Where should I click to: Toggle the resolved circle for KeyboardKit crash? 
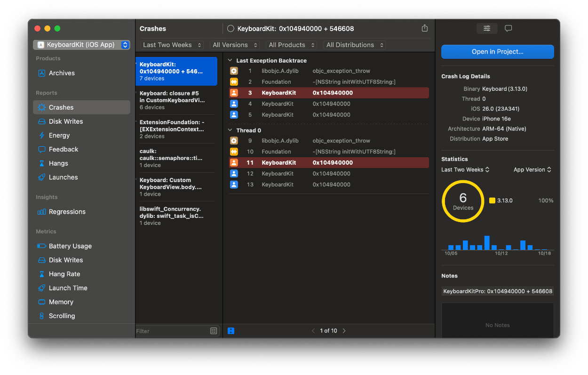click(x=230, y=29)
